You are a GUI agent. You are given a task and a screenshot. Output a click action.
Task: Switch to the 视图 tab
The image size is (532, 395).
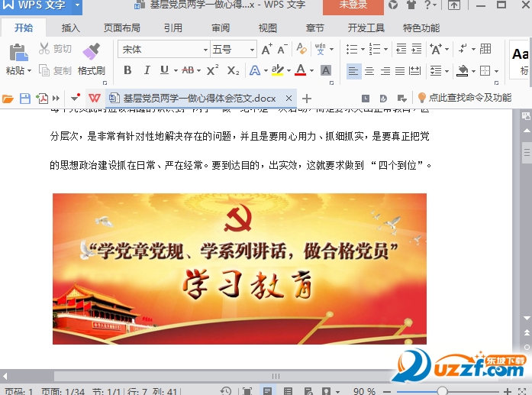pos(268,28)
